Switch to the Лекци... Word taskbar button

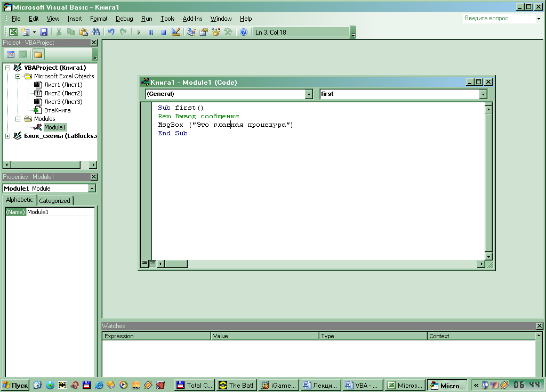point(320,385)
